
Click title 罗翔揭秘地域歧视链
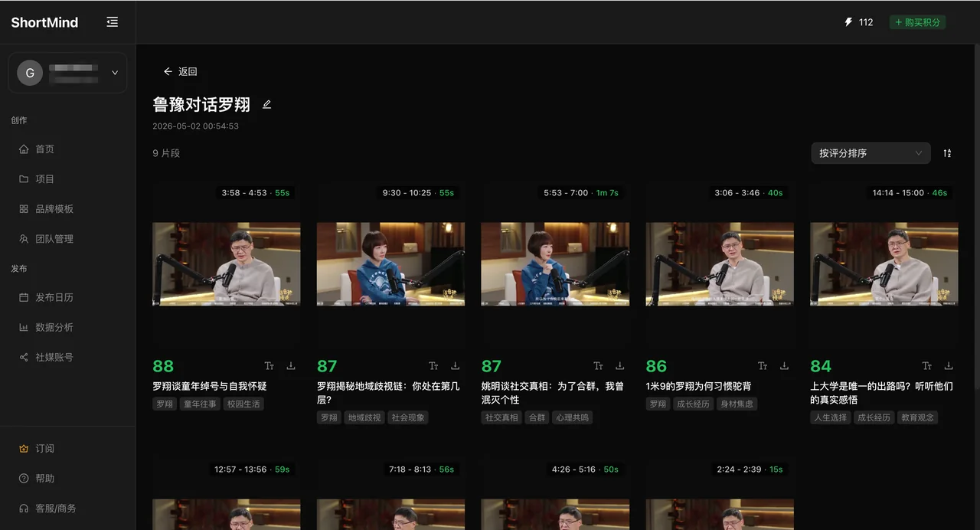[388, 393]
